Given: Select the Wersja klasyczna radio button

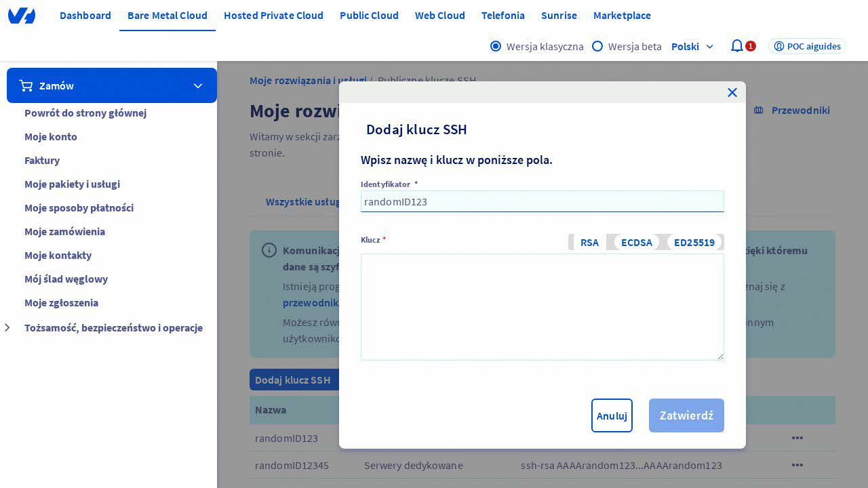Looking at the screenshot, I should tap(496, 46).
